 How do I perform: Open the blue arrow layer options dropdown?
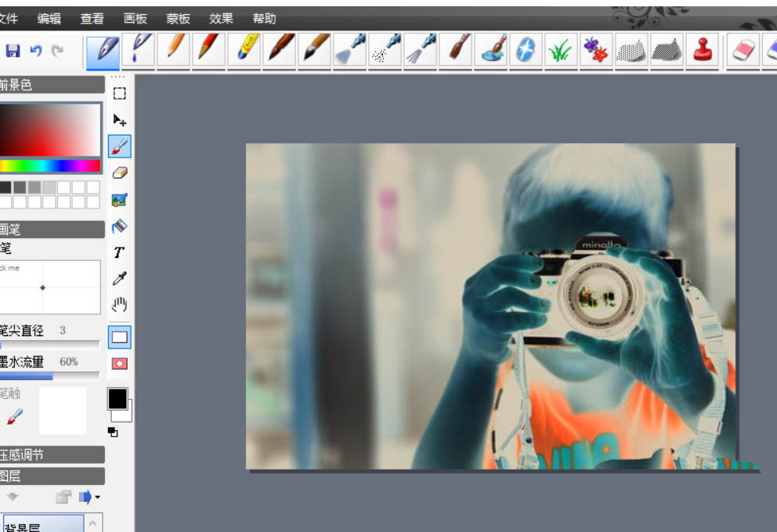(89, 497)
